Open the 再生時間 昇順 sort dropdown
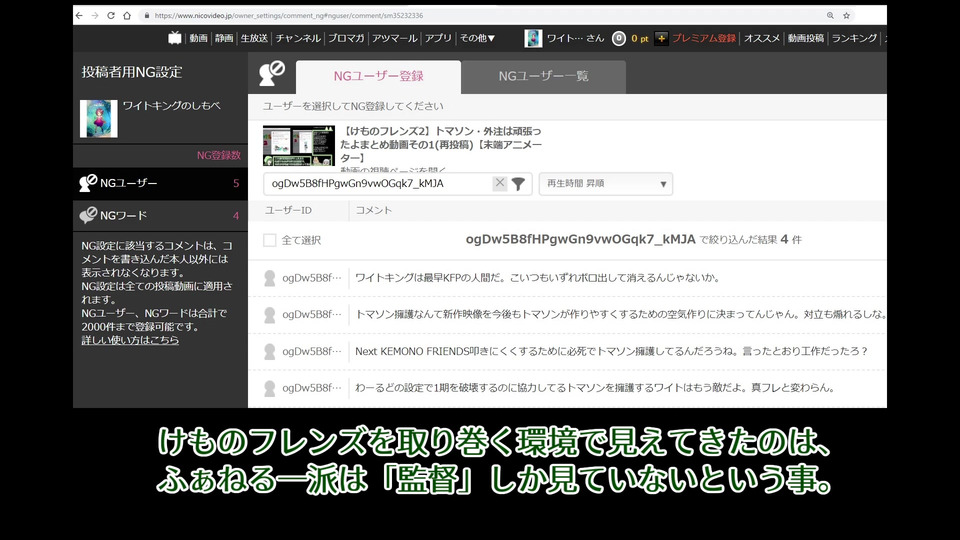Image resolution: width=960 pixels, height=540 pixels. point(606,184)
